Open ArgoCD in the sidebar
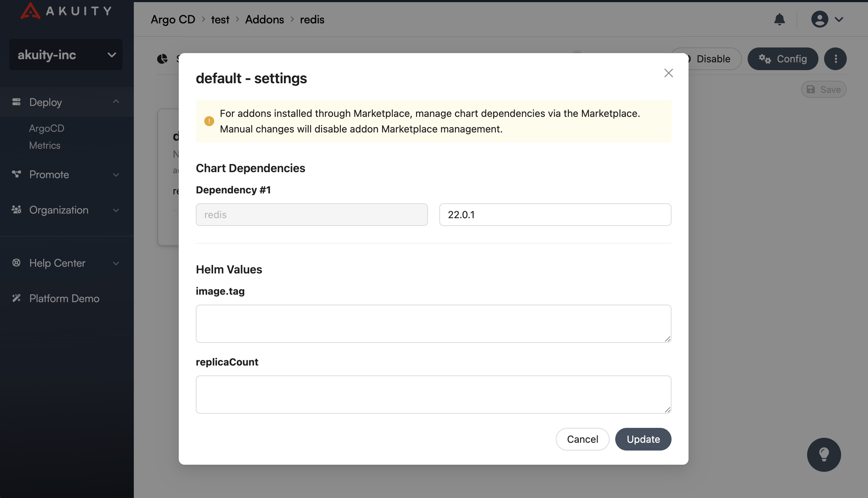The width and height of the screenshot is (868, 498). [47, 128]
